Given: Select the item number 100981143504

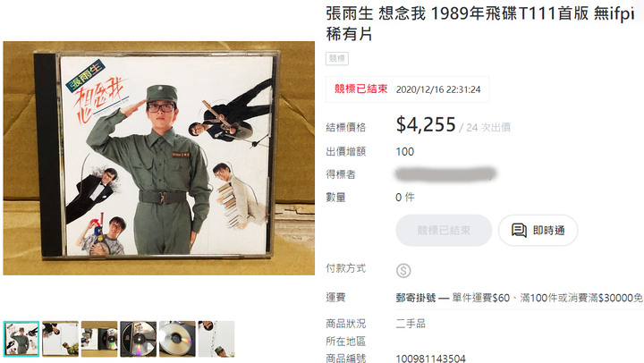Looking at the screenshot, I should tap(430, 359).
